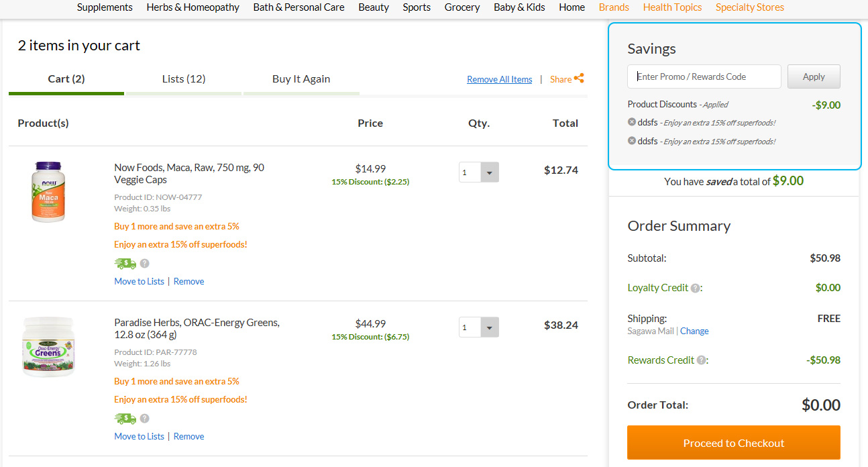Screen dimensions: 868x467
Task: Go to the Sports category
Action: click(417, 7)
